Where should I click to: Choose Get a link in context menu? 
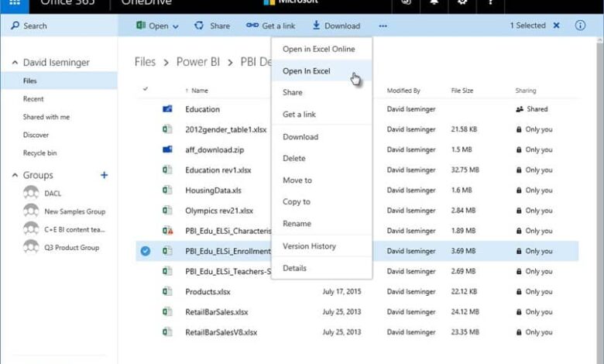(x=321, y=114)
